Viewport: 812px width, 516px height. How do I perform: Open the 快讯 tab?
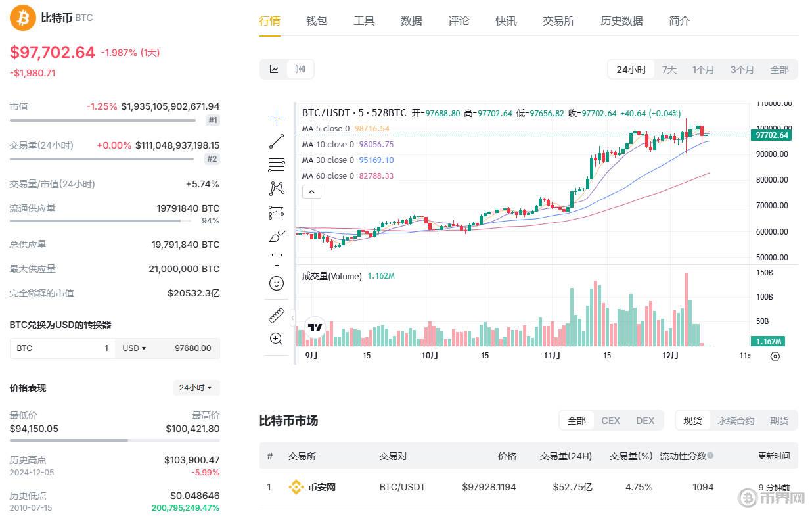(506, 21)
